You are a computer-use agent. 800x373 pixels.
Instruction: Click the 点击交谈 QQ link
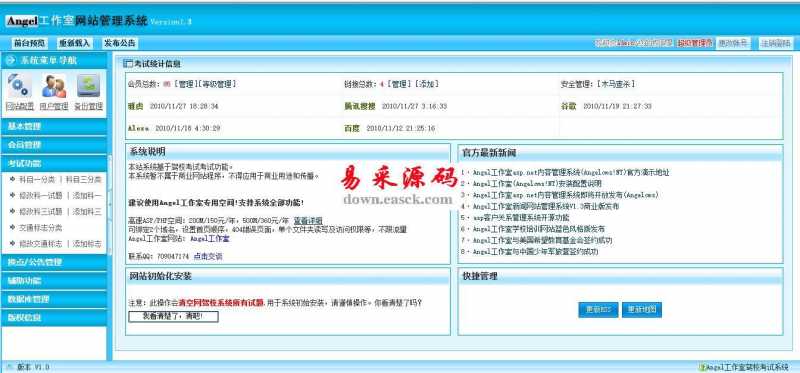208,256
